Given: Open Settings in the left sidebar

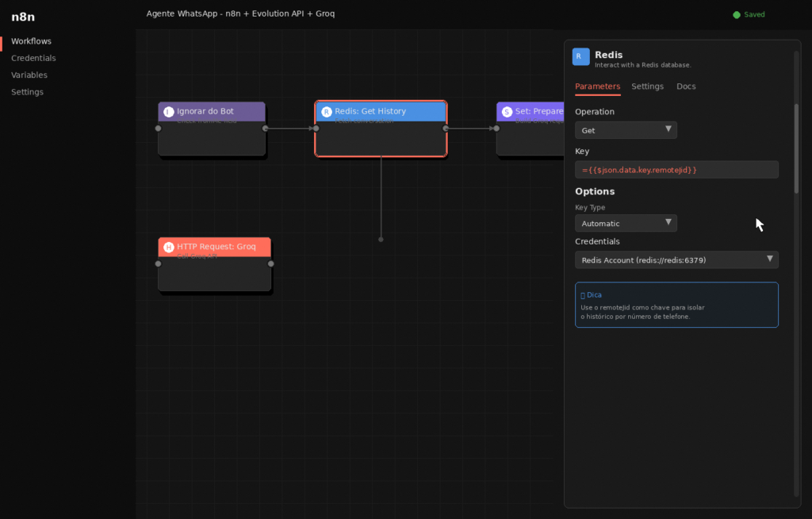Looking at the screenshot, I should tap(27, 92).
